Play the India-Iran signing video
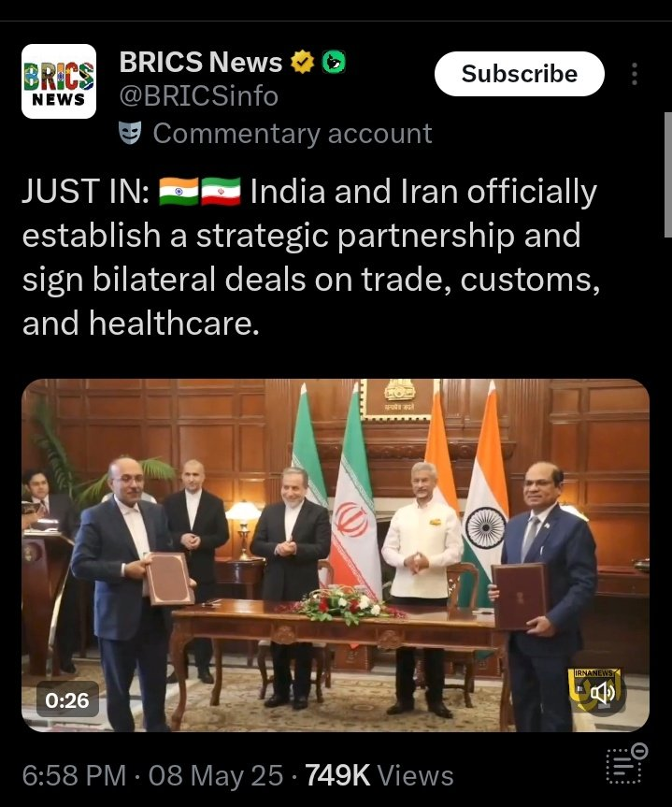 336,555
